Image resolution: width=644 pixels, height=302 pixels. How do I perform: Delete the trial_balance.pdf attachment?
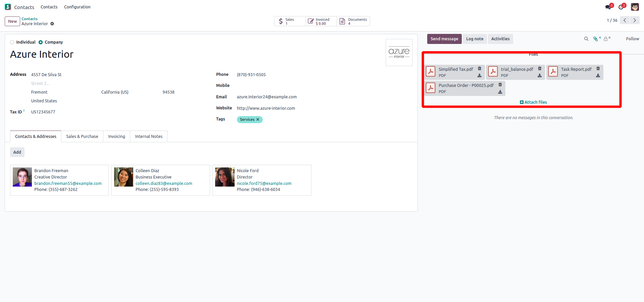(x=540, y=68)
